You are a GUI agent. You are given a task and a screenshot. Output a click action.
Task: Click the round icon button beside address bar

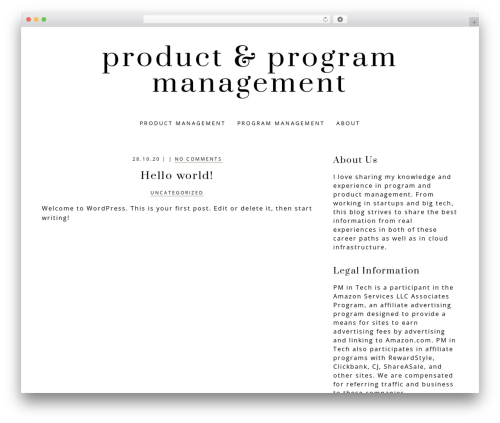[340, 20]
